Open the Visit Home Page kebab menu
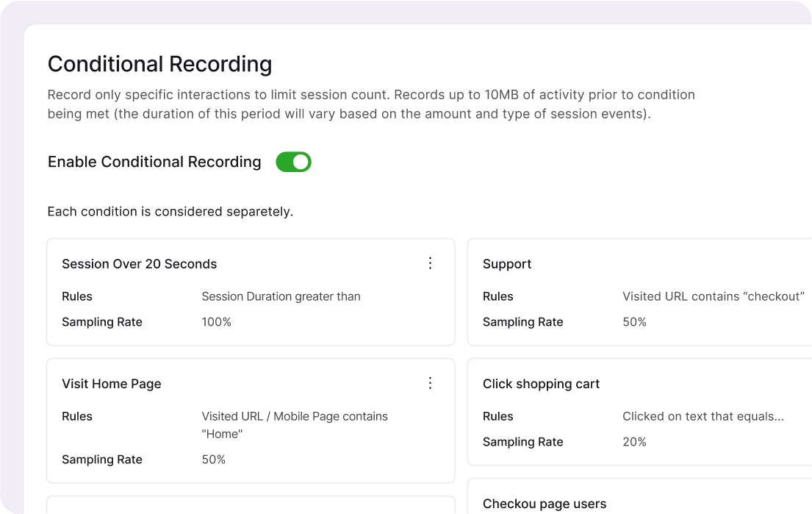 431,383
